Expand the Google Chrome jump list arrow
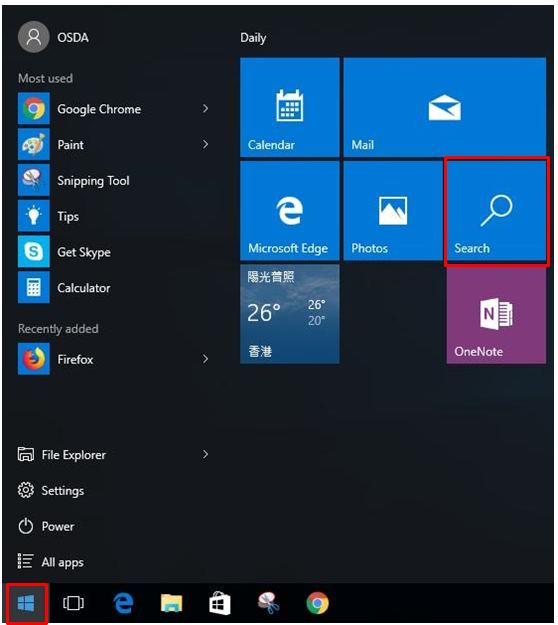Screen dimensions: 558x625 tap(205, 108)
